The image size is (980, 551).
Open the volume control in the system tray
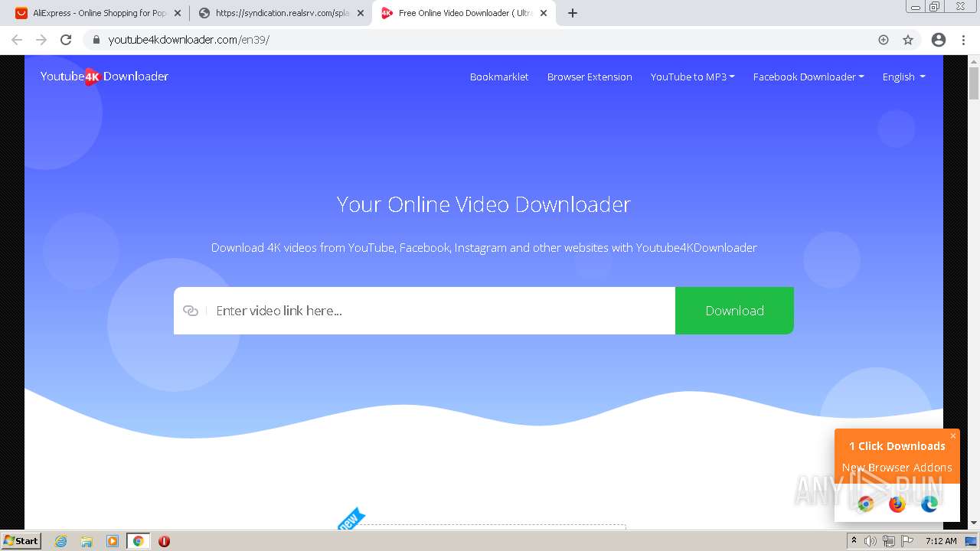tap(871, 541)
